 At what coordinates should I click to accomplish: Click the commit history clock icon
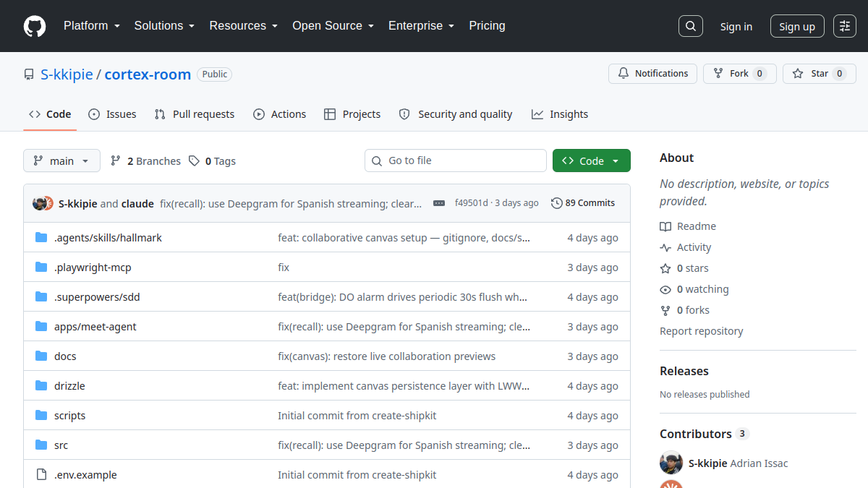pyautogui.click(x=556, y=203)
